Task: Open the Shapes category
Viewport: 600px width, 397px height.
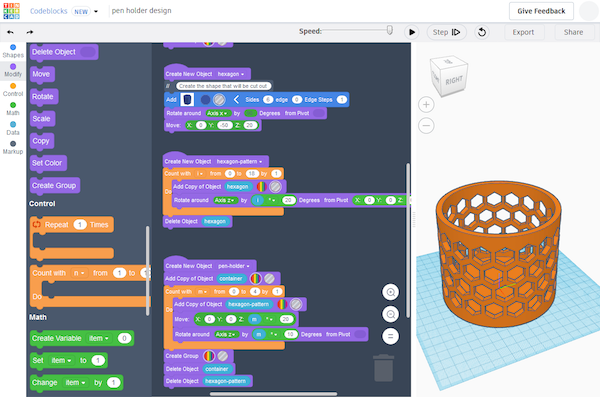Action: (x=13, y=51)
